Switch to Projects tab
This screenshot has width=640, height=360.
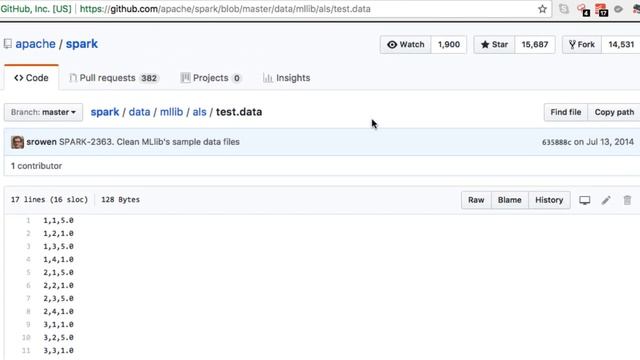tap(211, 78)
